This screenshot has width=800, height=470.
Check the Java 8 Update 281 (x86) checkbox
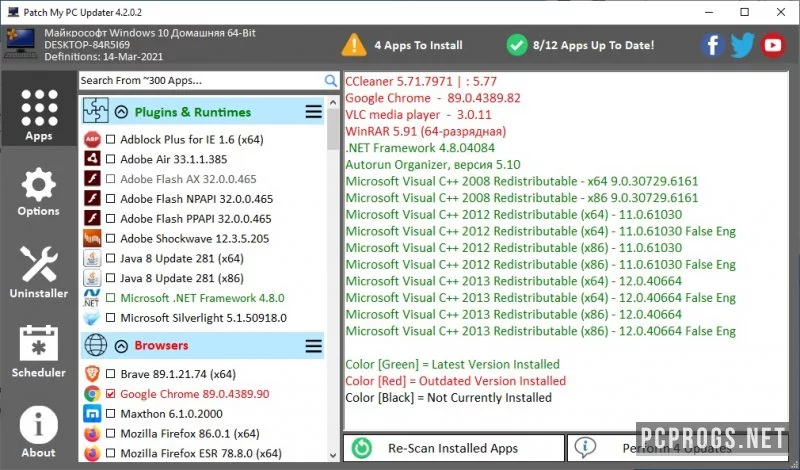pos(110,278)
